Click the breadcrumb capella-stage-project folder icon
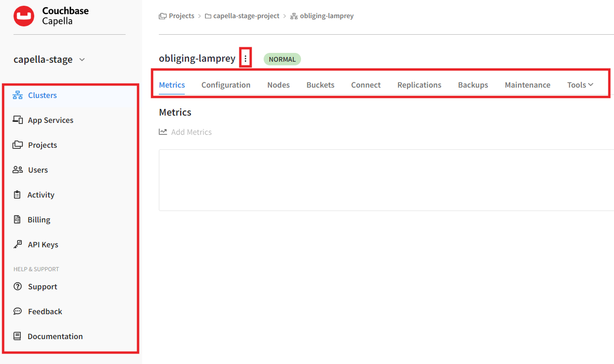This screenshot has height=364, width=614. click(x=208, y=16)
